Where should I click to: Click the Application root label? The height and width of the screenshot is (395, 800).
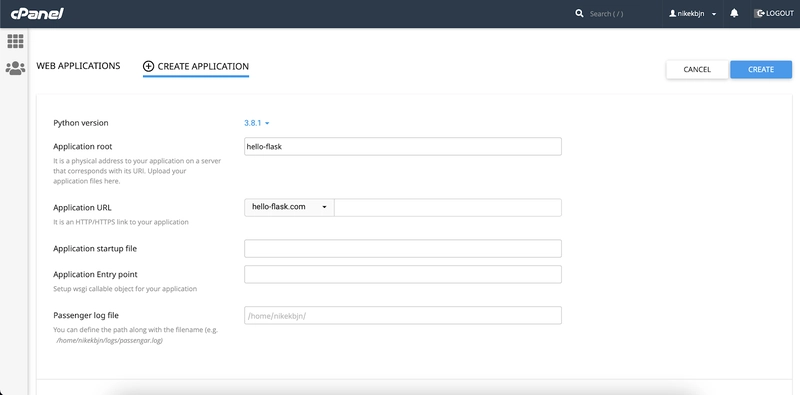pyautogui.click(x=83, y=146)
